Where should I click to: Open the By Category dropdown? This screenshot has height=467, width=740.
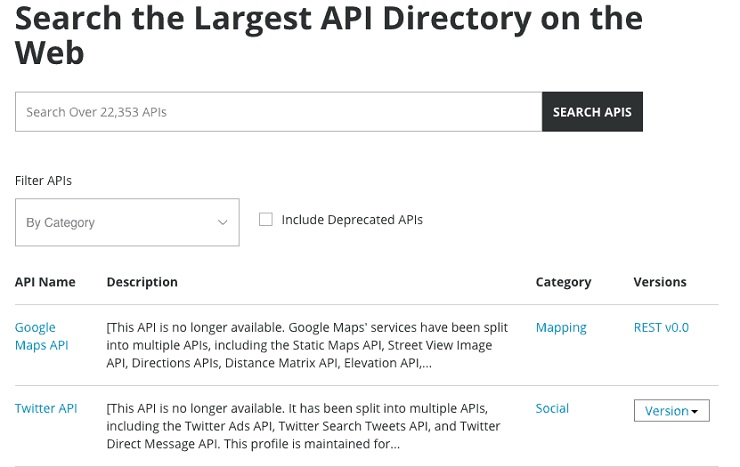(x=127, y=222)
